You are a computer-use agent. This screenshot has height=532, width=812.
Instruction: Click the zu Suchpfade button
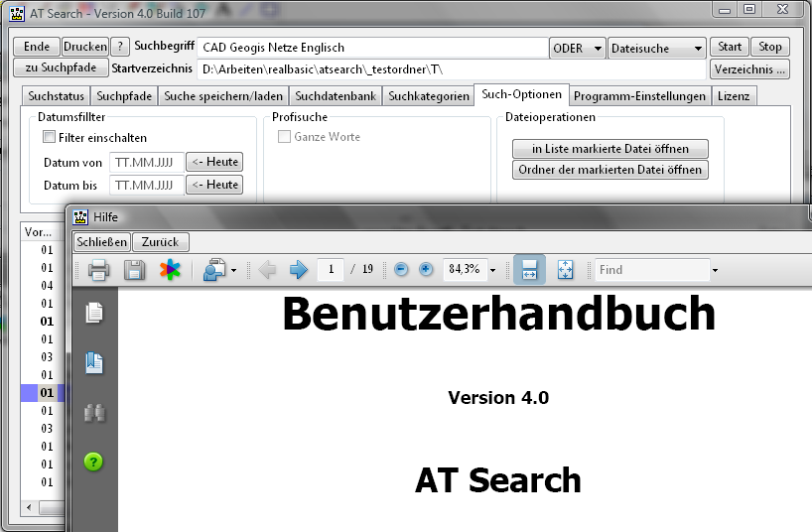pos(61,67)
